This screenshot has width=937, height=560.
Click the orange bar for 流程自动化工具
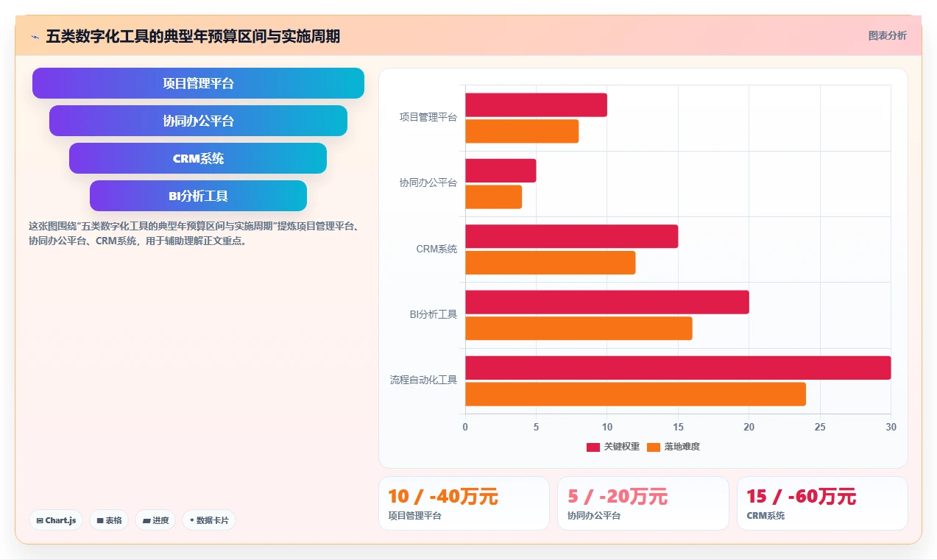[635, 394]
